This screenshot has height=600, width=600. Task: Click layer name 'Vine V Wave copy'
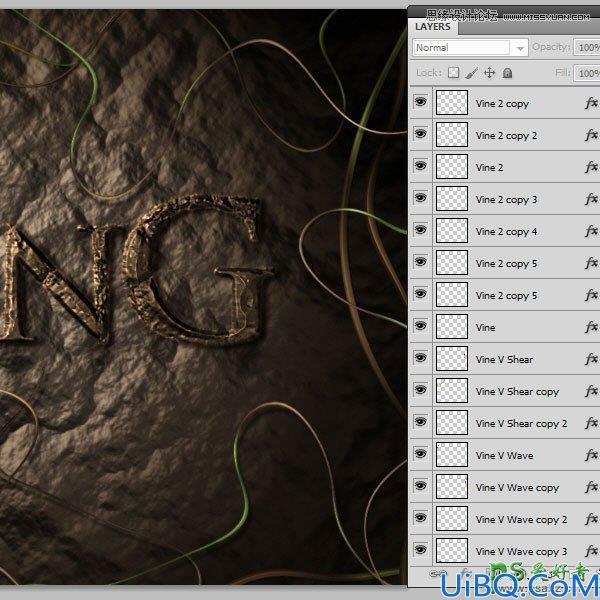pyautogui.click(x=517, y=488)
